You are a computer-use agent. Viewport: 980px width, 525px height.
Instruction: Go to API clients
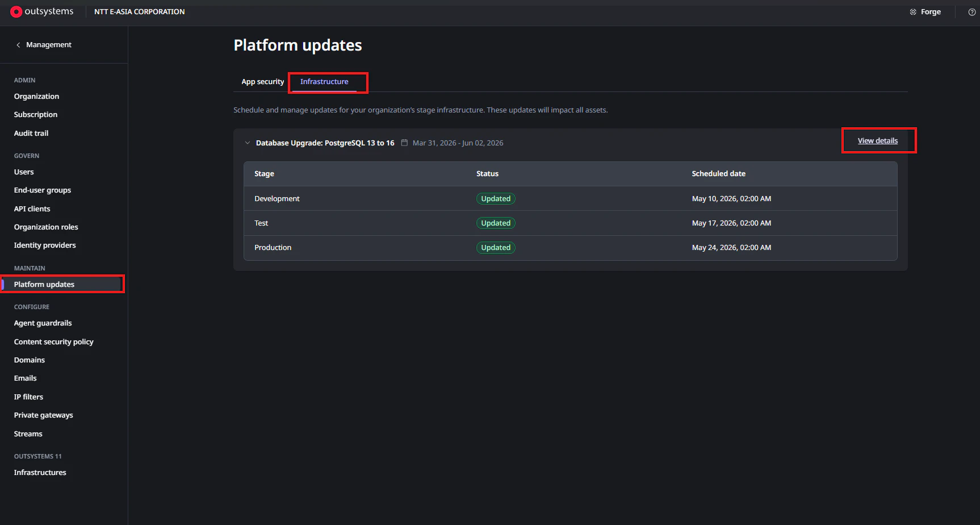tap(32, 209)
